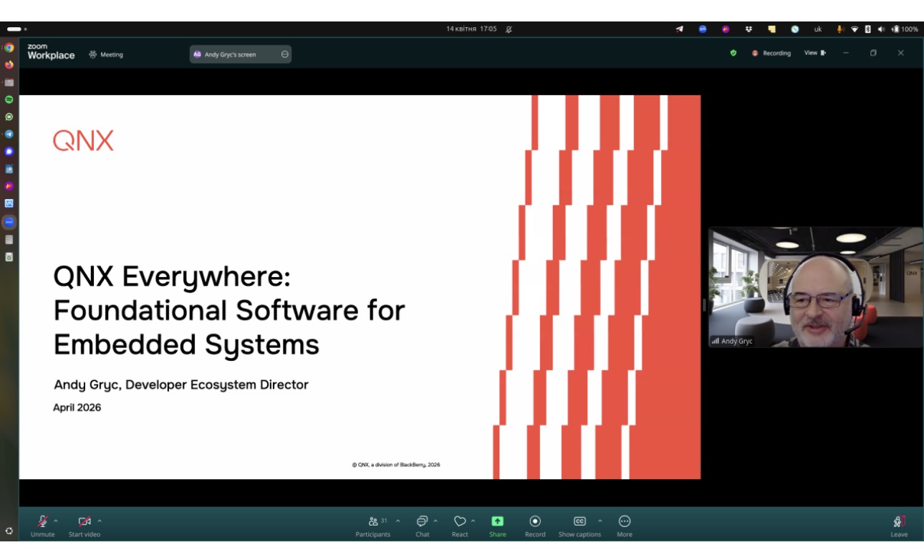Expand the captions options chevron

(x=600, y=521)
